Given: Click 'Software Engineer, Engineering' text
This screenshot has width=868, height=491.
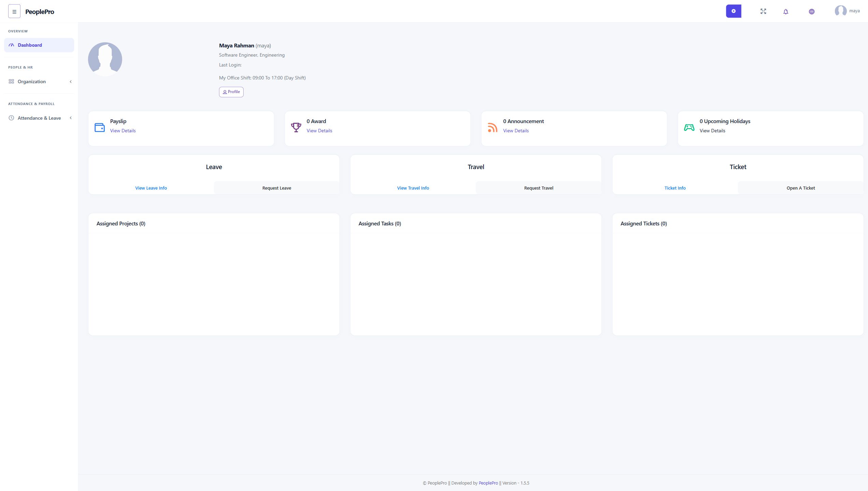Looking at the screenshot, I should coord(252,55).
